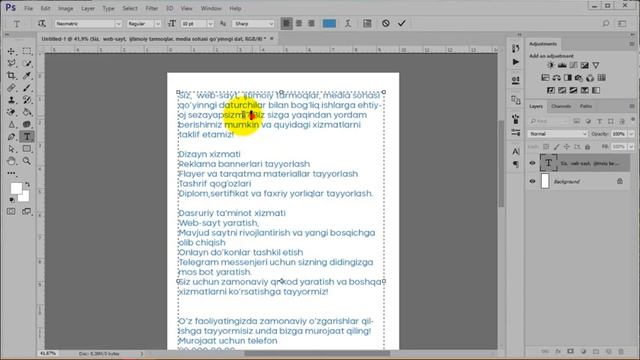The height and width of the screenshot is (360, 640).
Task: Select the Path Selection tool
Action: [x=11, y=149]
